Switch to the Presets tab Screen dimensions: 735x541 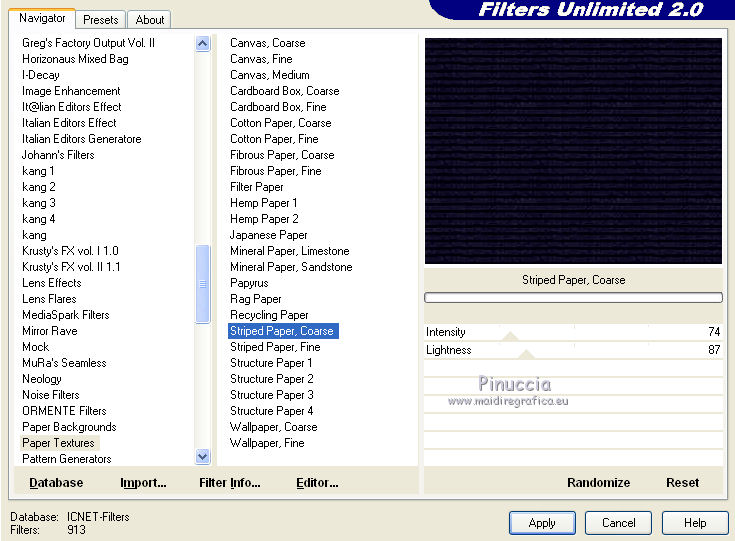coord(100,20)
